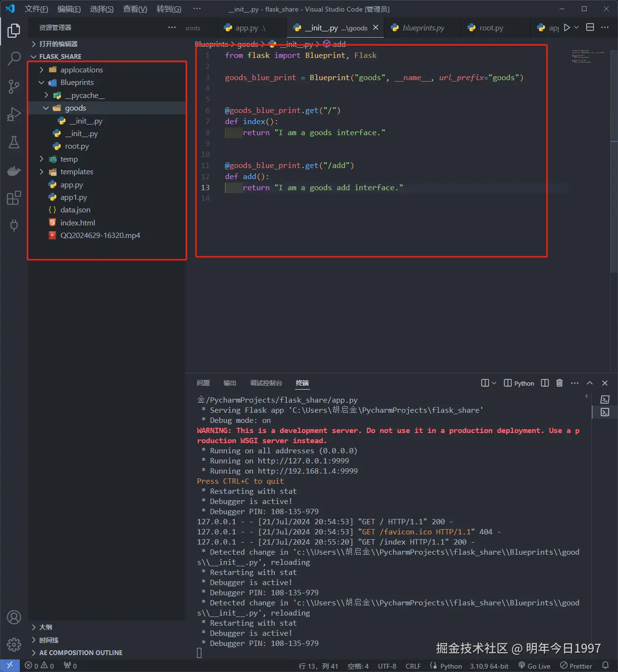Open the 转到(G) menu
Viewport: 618px width, 672px height.
pos(169,9)
